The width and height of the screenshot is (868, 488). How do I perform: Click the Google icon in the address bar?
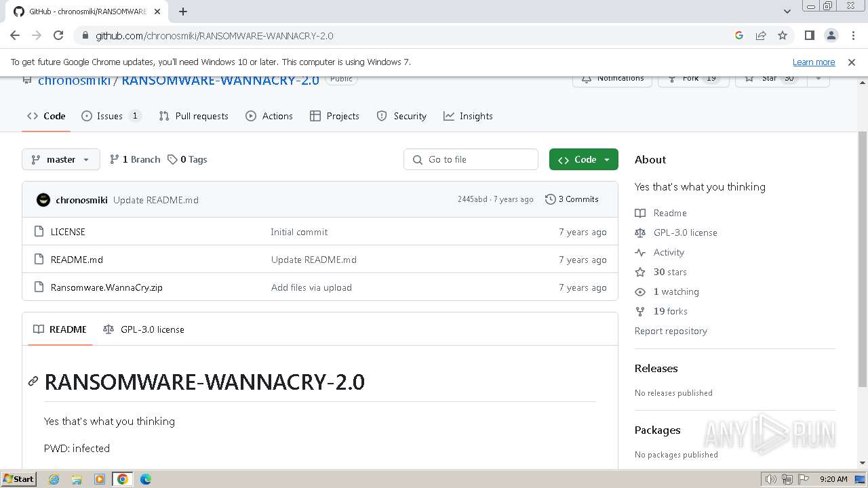pyautogui.click(x=739, y=35)
